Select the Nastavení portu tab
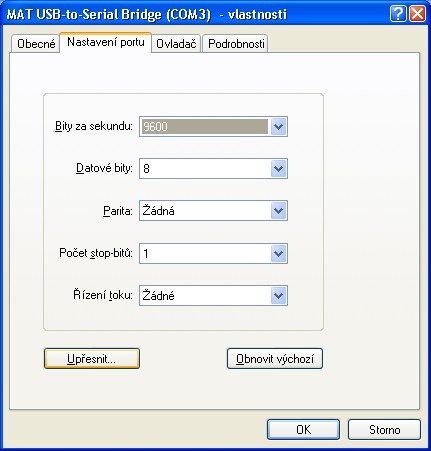This screenshot has width=431, height=451. (106, 42)
